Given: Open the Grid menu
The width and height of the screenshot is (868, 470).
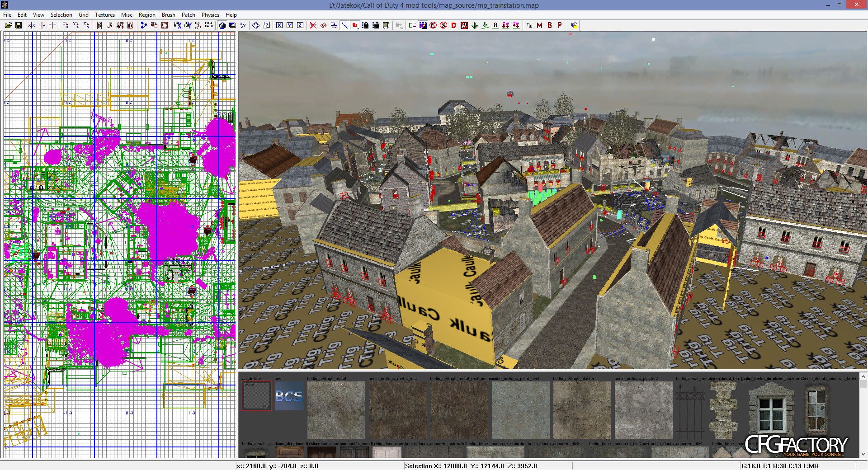Looking at the screenshot, I should point(84,15).
